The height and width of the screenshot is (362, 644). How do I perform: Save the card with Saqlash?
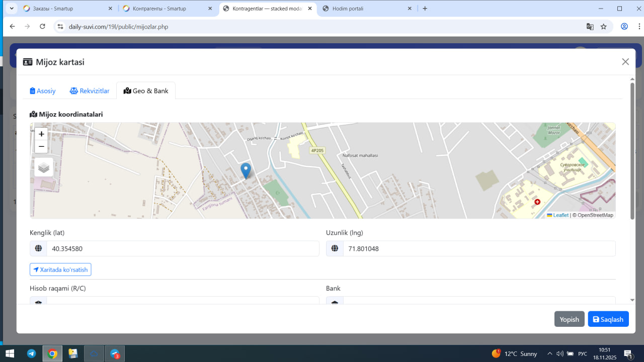[608, 319]
